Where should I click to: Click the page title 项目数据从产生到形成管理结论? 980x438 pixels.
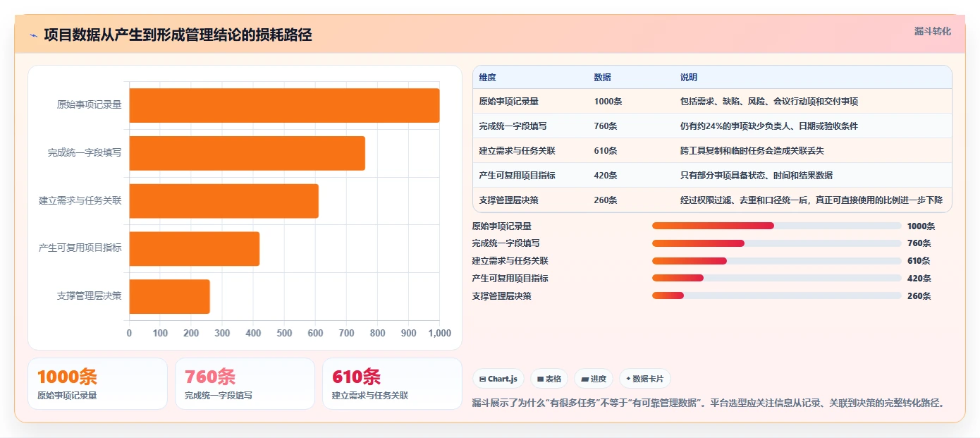point(178,35)
